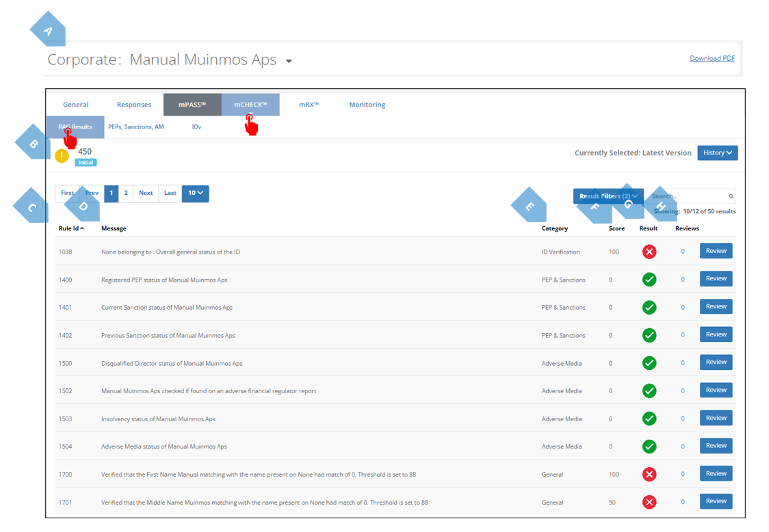Screen dimensions: 769x532
Task: Open the PEPs, Sanctions, AM sub-tab
Action: 138,127
